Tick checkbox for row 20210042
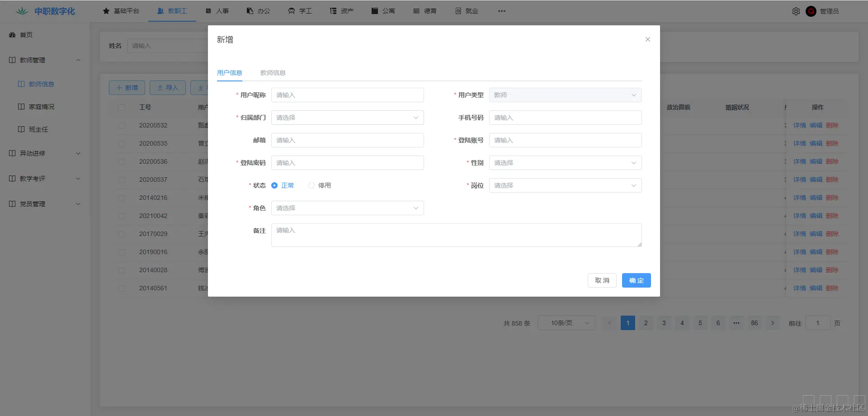 (122, 216)
